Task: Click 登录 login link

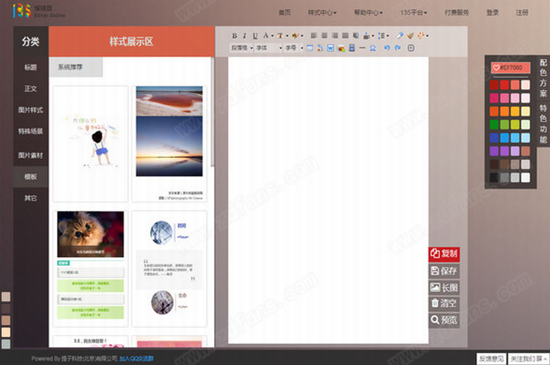Action: 492,13
